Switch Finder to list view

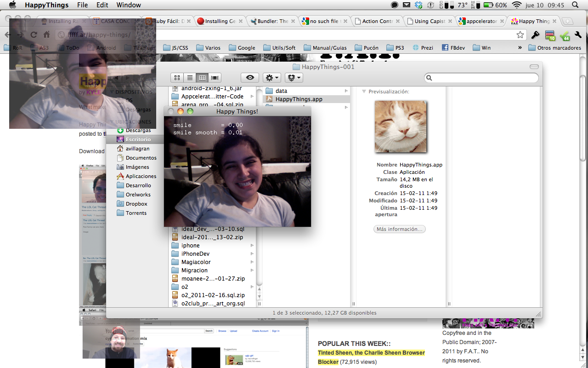tap(190, 78)
